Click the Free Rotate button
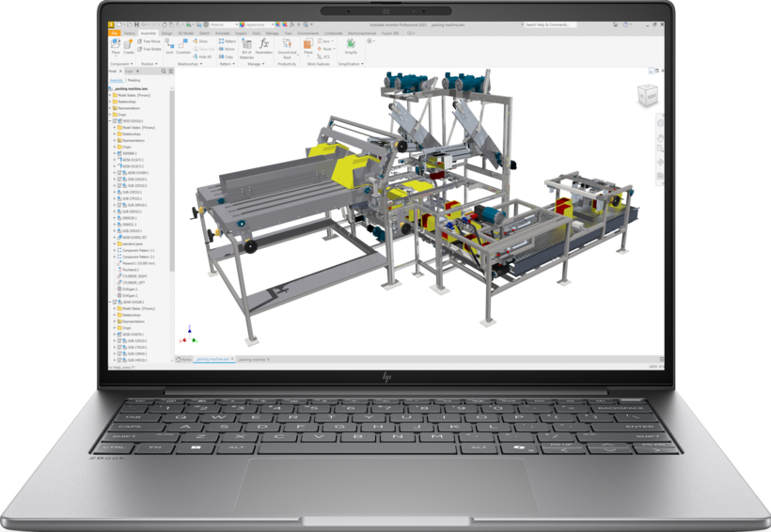Viewport: 771px width, 532px height. [149, 49]
